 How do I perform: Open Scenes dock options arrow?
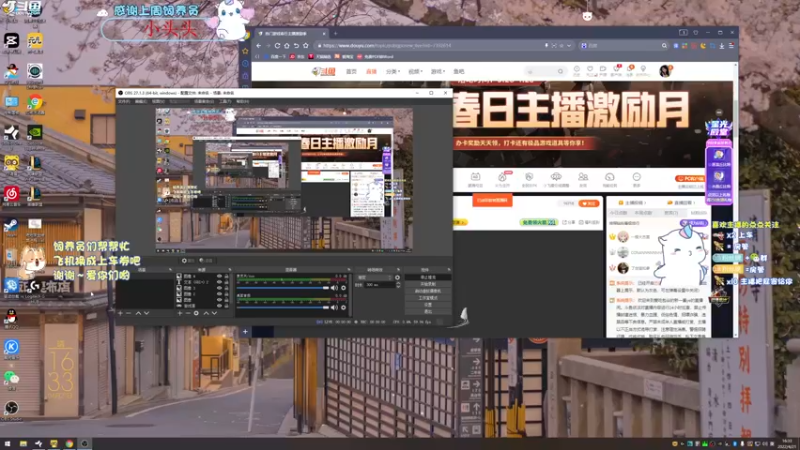170,269
